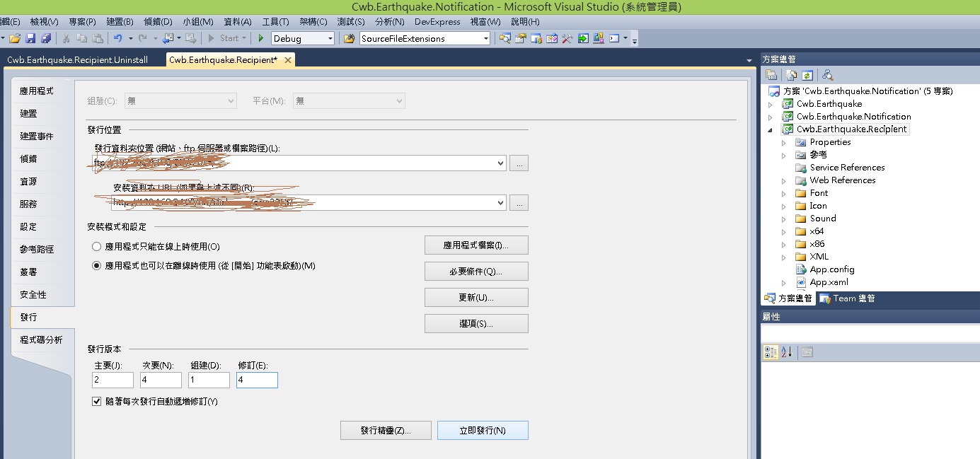Click the 修訂(E) revision field
The width and height of the screenshot is (980, 459).
pos(257,380)
